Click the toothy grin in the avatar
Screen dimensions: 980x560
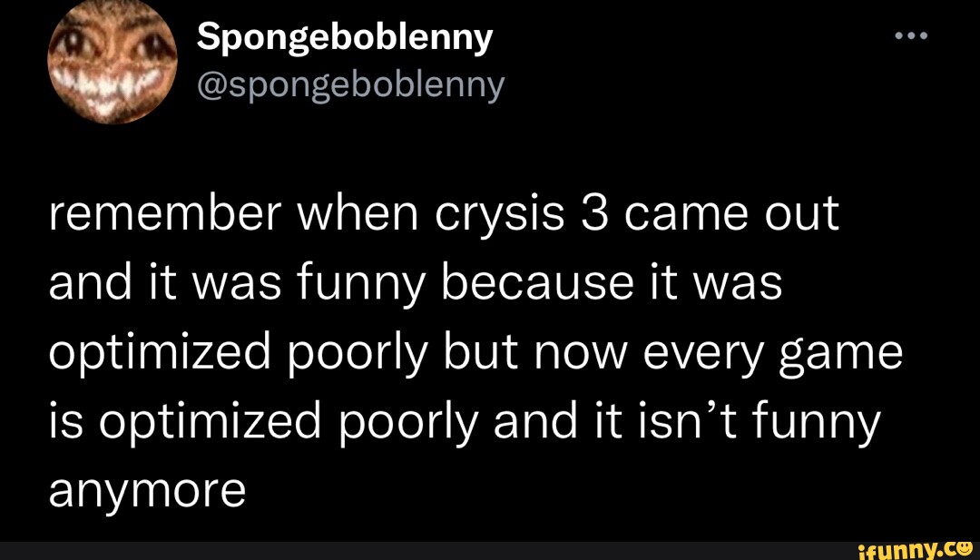[x=112, y=87]
